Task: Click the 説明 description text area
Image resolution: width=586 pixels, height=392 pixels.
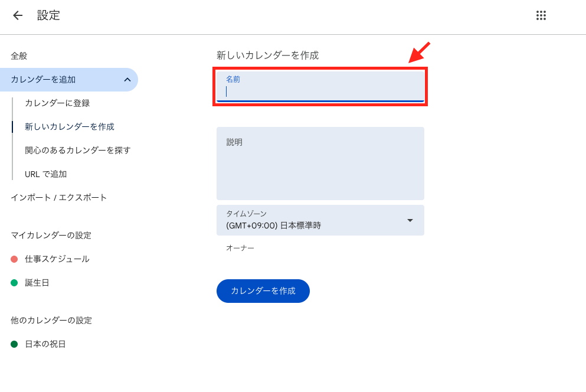Action: (x=320, y=164)
